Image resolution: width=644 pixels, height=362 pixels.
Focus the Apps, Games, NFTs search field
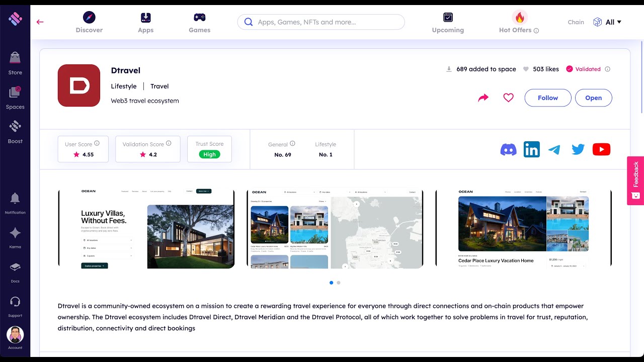321,22
